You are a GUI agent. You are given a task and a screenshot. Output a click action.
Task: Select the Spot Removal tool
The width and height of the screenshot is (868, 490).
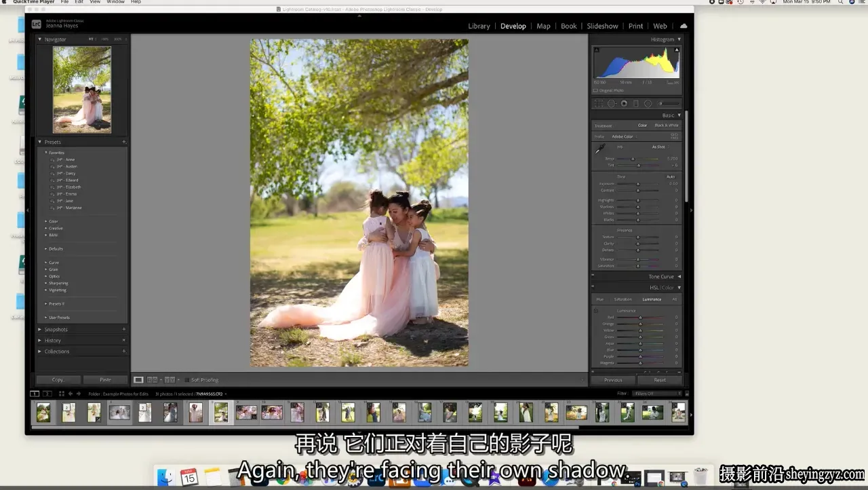point(611,104)
